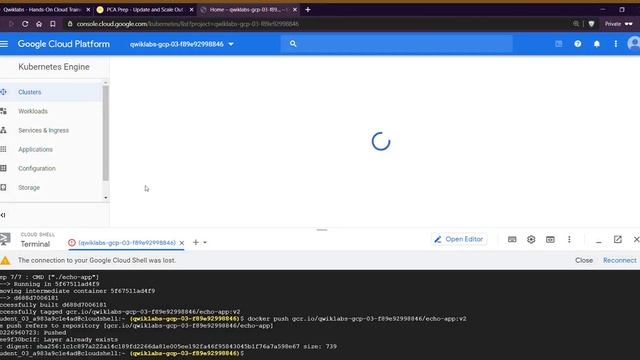Open the qwiklabs project selector dropdown

coord(182,44)
